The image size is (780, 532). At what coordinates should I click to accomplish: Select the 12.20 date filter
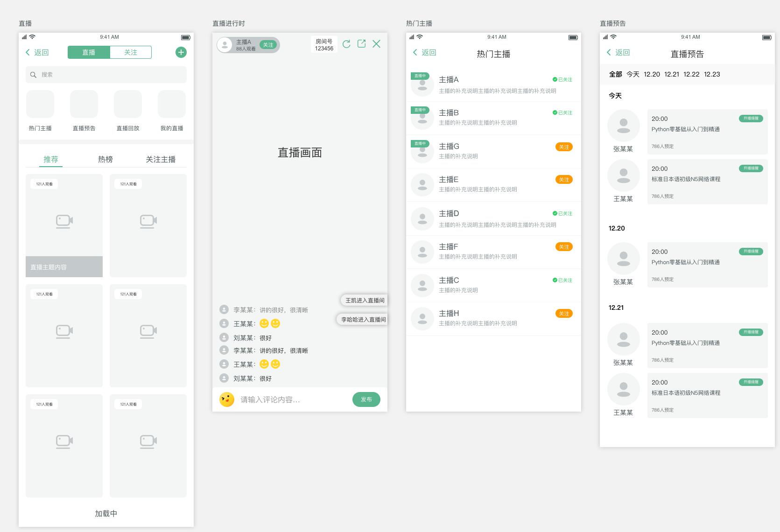tap(652, 74)
